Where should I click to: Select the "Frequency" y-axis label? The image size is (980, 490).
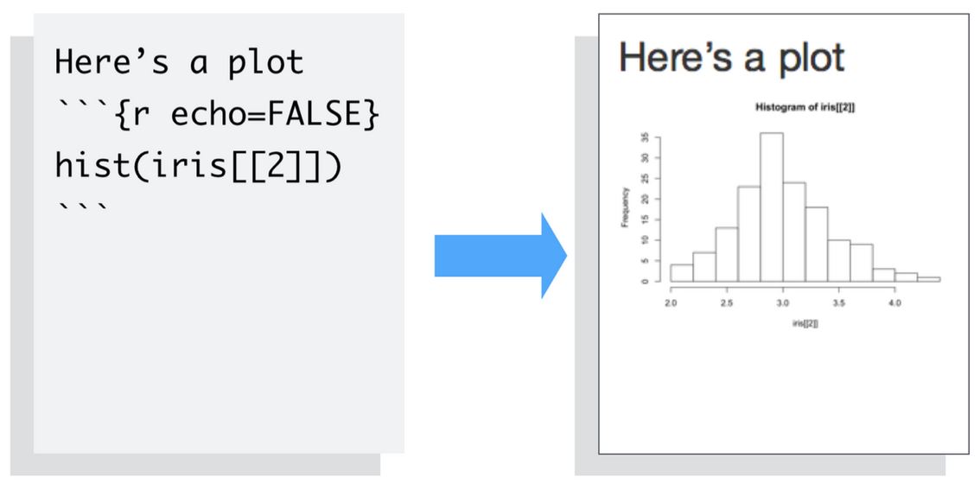(624, 207)
